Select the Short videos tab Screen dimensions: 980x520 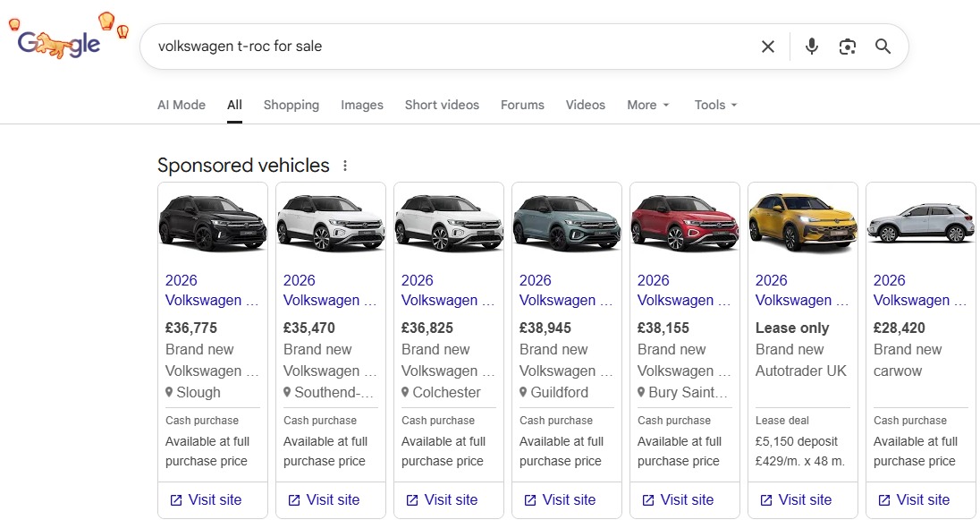click(442, 105)
